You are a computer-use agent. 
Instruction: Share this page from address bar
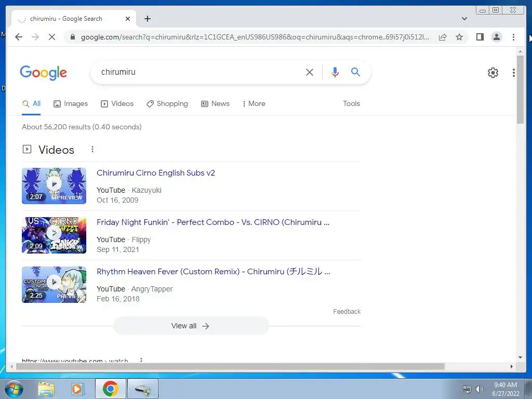443,37
